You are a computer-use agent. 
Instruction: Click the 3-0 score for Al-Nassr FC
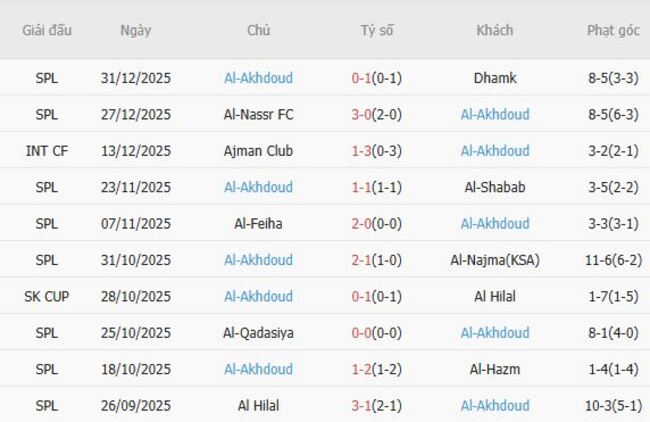pyautogui.click(x=362, y=114)
